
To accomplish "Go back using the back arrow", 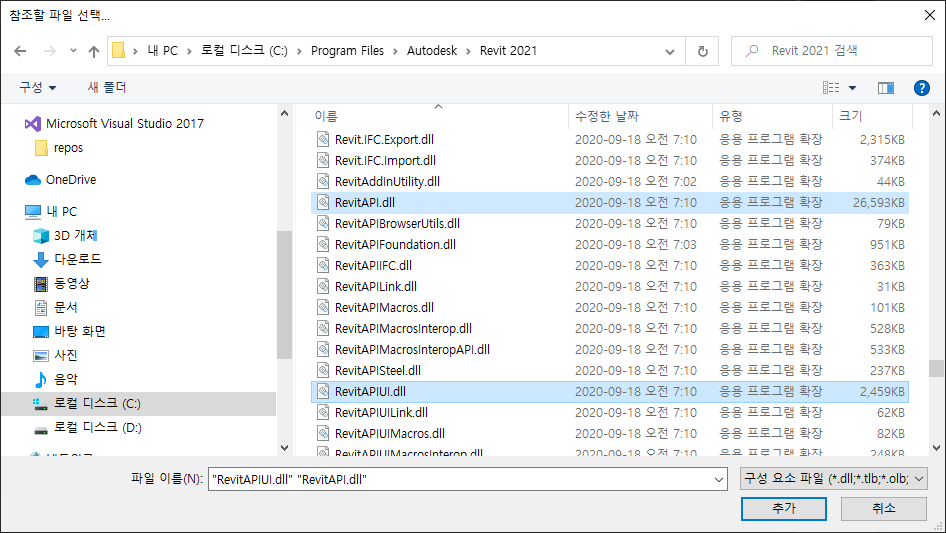I will [20, 51].
